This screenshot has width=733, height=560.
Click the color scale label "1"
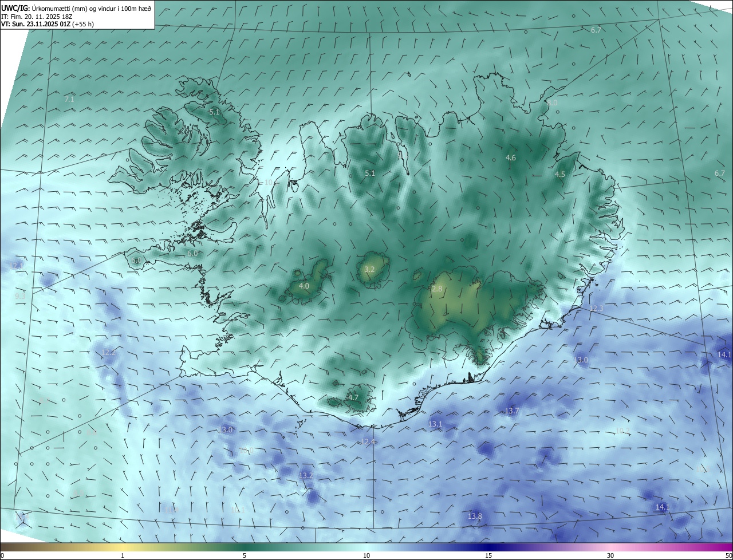[123, 555]
